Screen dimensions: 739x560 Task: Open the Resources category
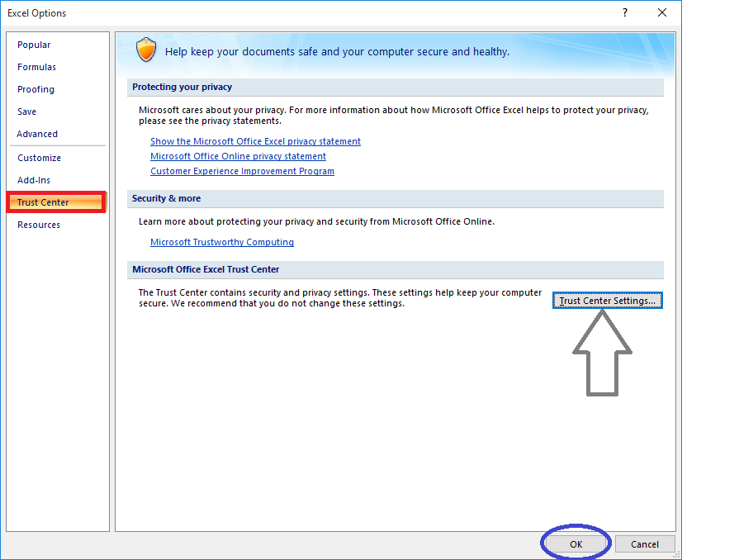pos(39,225)
